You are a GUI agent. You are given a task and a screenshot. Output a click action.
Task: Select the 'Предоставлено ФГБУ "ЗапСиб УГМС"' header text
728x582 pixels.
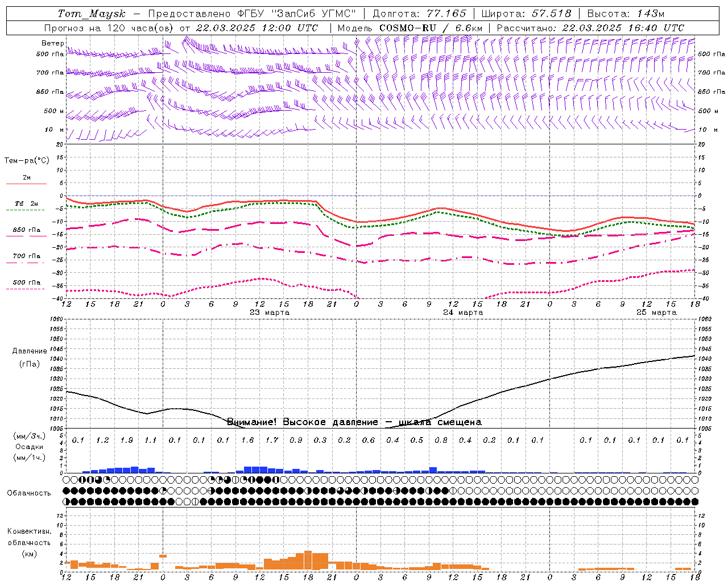tap(252, 14)
